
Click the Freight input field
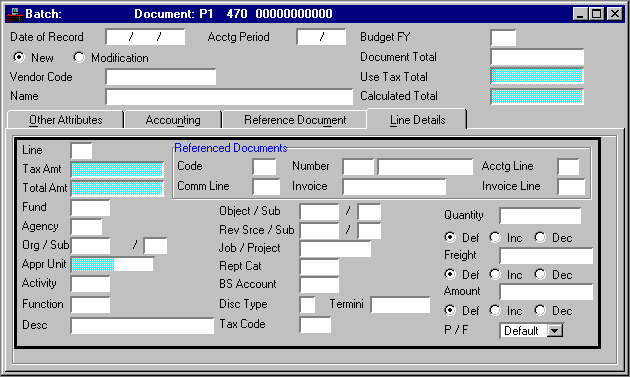click(546, 256)
